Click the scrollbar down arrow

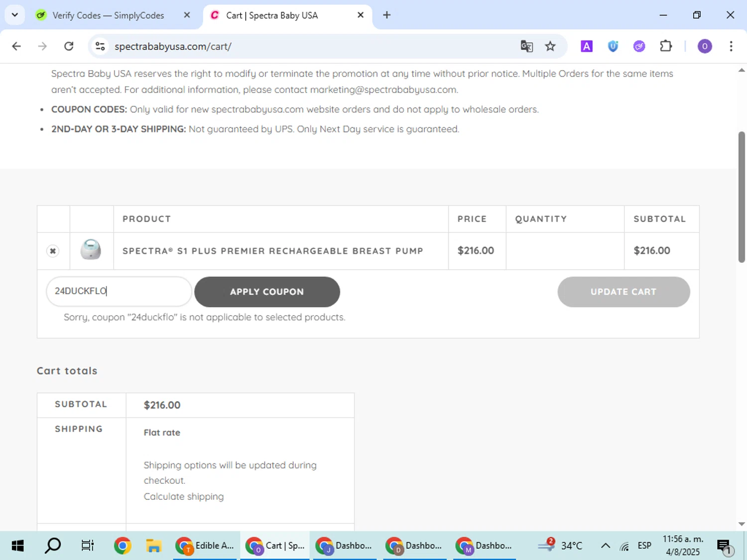[742, 524]
